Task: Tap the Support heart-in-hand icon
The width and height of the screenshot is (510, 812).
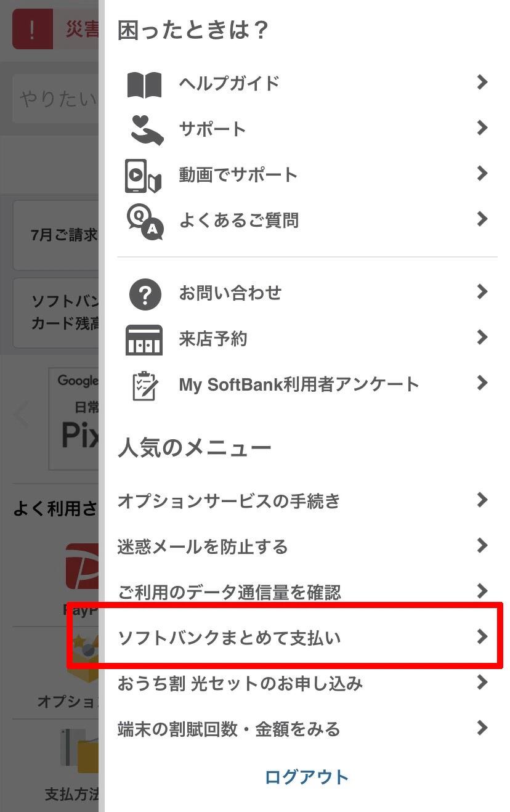Action: (x=147, y=129)
